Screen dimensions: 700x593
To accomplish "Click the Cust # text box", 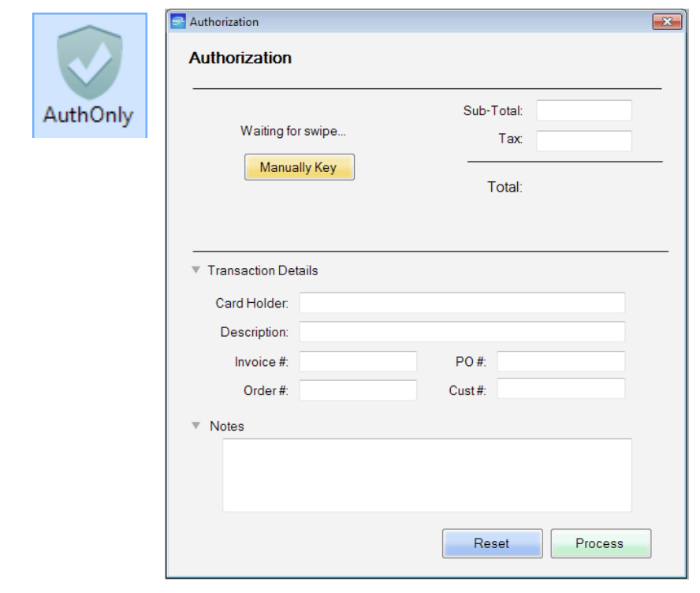I will (x=560, y=390).
